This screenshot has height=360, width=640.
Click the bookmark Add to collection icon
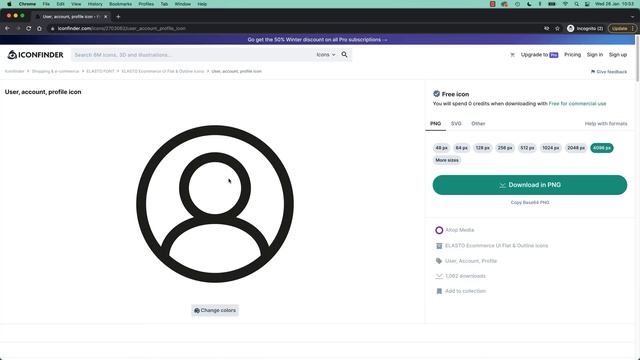[439, 291]
